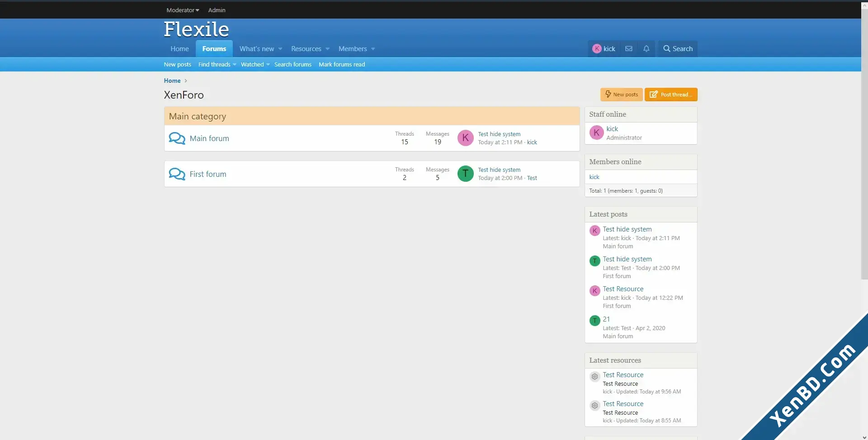Expand the What's new dropdown arrow
The width and height of the screenshot is (868, 440).
[280, 49]
